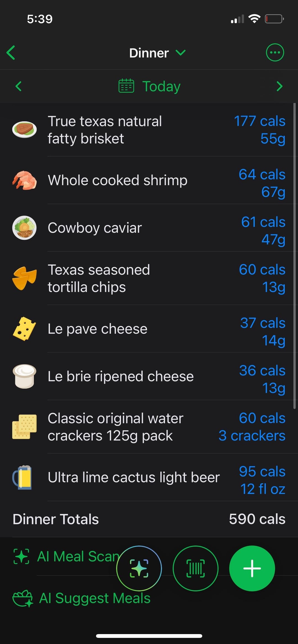Image resolution: width=298 pixels, height=644 pixels.
Task: Open the Cowboy caviar entry
Action: (95, 228)
